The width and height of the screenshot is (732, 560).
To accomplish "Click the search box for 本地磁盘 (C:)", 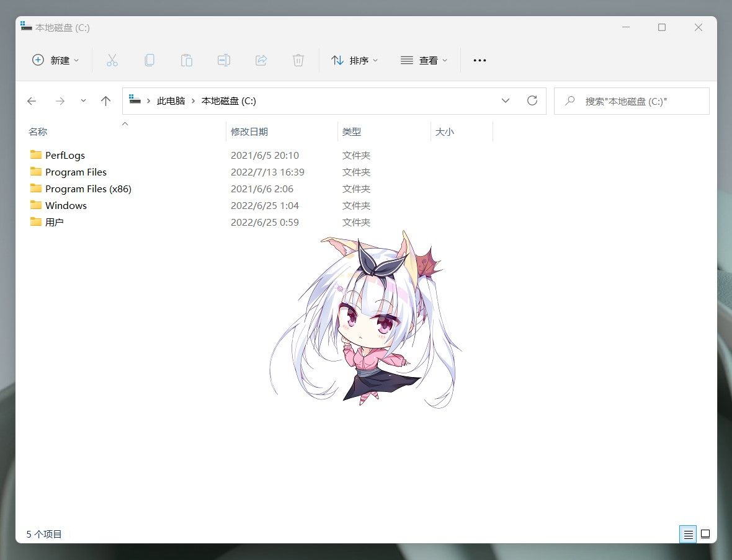I will tap(632, 101).
